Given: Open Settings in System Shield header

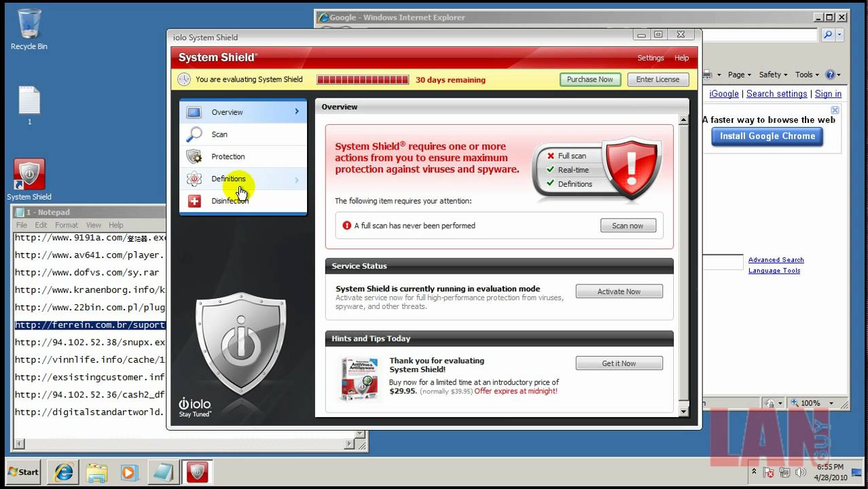Looking at the screenshot, I should 651,58.
